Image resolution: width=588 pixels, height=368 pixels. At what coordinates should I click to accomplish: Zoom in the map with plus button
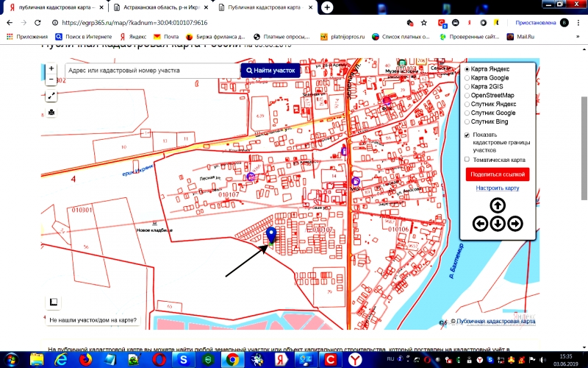(51, 68)
